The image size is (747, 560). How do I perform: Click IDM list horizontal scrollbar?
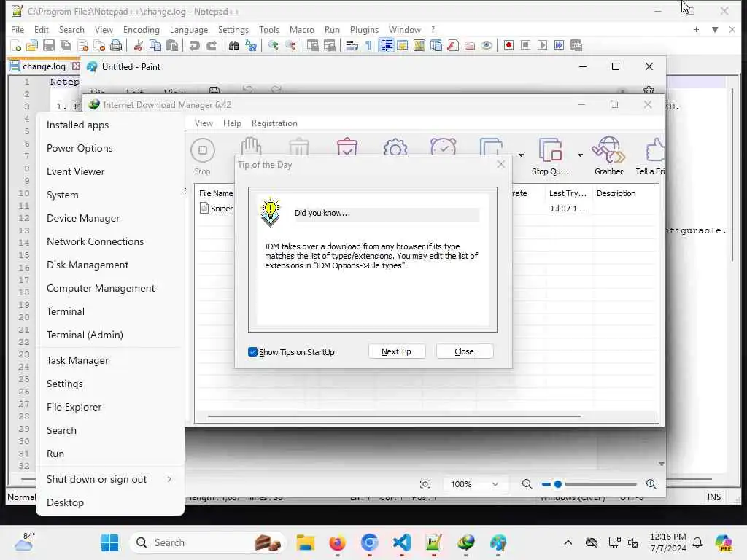coord(394,416)
